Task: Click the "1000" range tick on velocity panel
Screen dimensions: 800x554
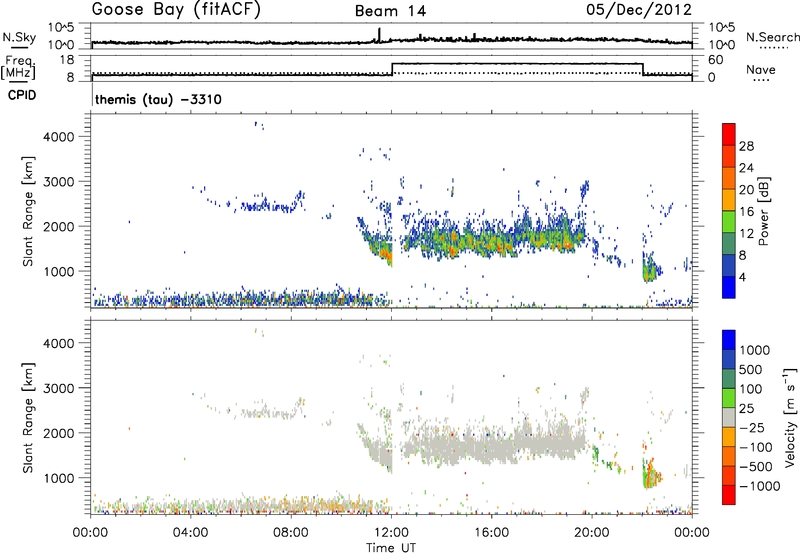Action: [x=59, y=478]
